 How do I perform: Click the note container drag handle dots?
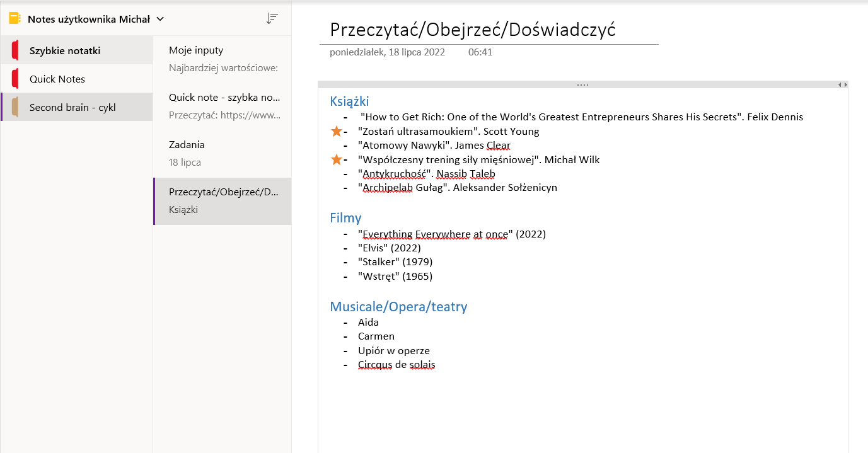582,84
